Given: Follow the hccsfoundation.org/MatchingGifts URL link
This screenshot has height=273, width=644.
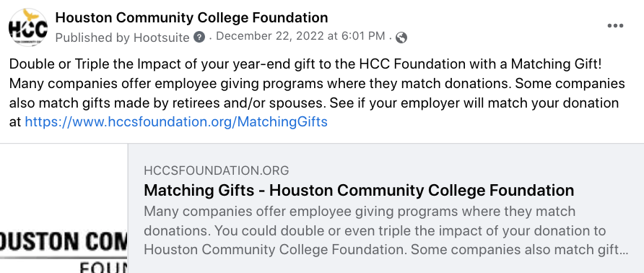Looking at the screenshot, I should click(x=176, y=122).
